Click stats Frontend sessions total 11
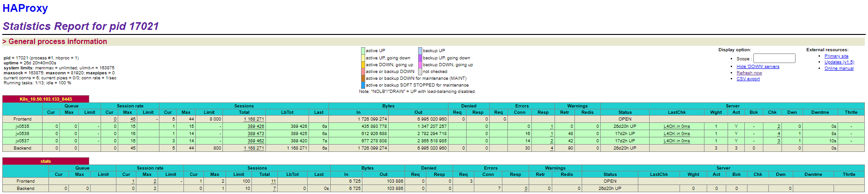Image resolution: width=868 pixels, height=194 pixels. [x=274, y=181]
